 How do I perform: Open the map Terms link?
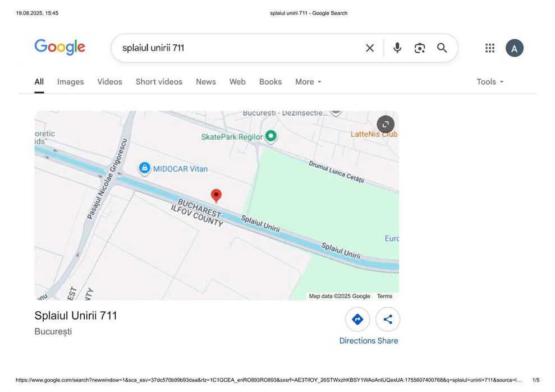coord(384,296)
